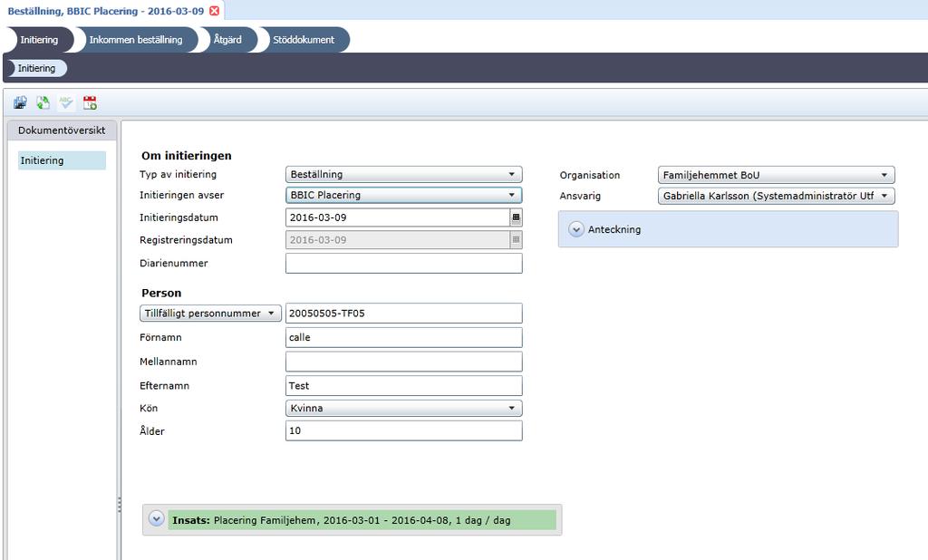Click the Dokumentöversikt panel header
928x560 pixels.
[x=62, y=130]
